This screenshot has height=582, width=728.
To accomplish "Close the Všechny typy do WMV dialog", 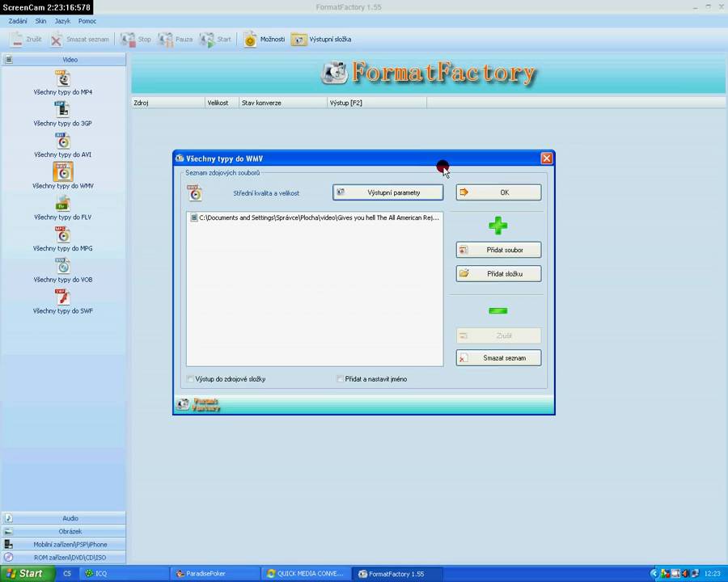I will 547,158.
